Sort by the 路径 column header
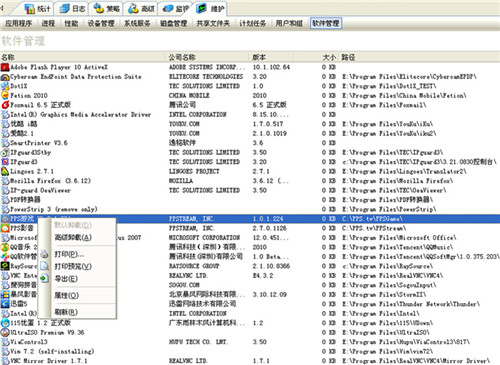Image resolution: width=500 pixels, height=365 pixels. tap(419, 57)
